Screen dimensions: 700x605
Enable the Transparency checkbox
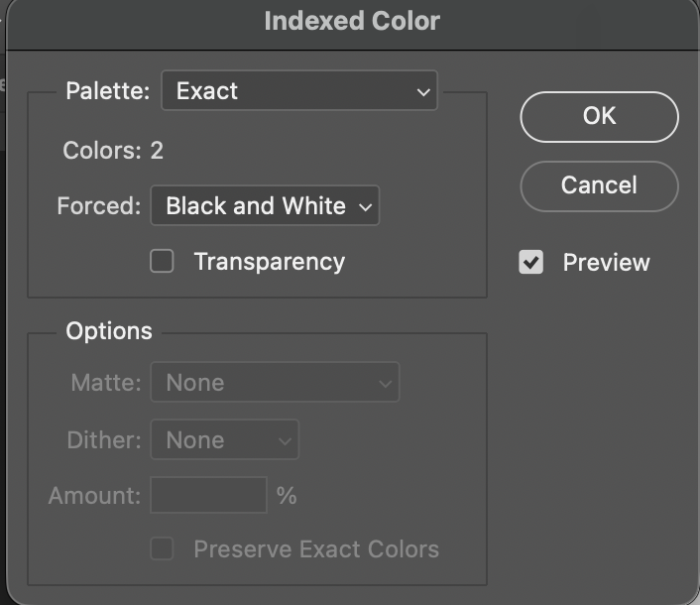tap(162, 261)
